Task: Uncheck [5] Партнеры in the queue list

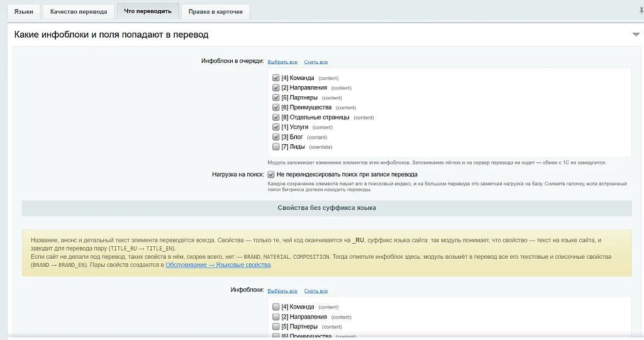Action: 275,98
